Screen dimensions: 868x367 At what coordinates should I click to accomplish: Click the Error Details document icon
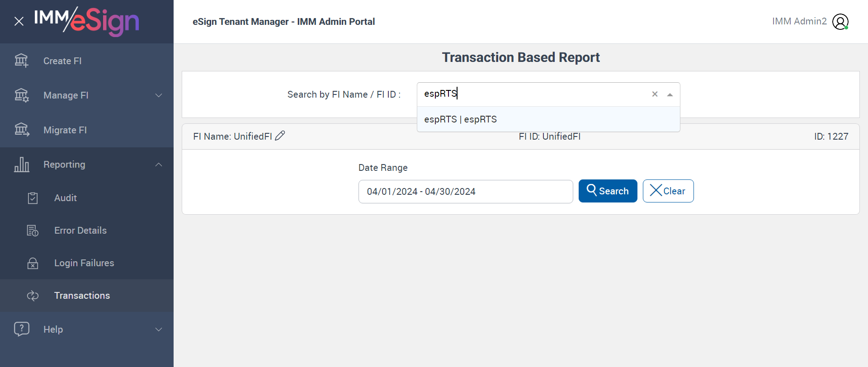click(33, 231)
